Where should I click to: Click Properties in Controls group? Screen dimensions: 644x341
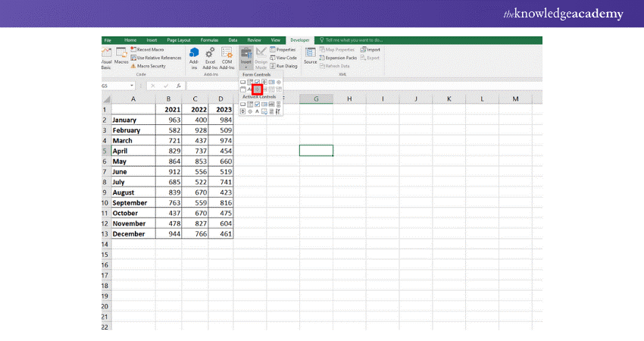pos(286,49)
